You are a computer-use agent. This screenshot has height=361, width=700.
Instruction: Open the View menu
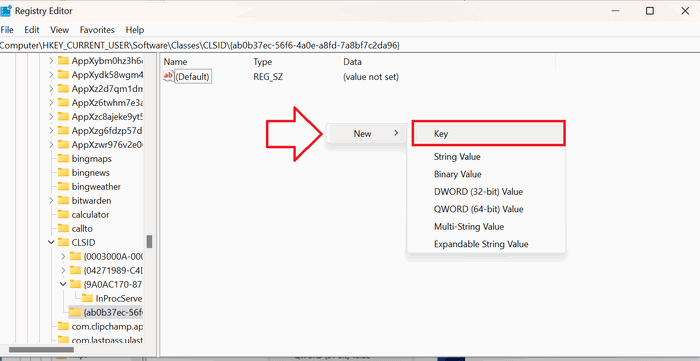click(x=59, y=30)
